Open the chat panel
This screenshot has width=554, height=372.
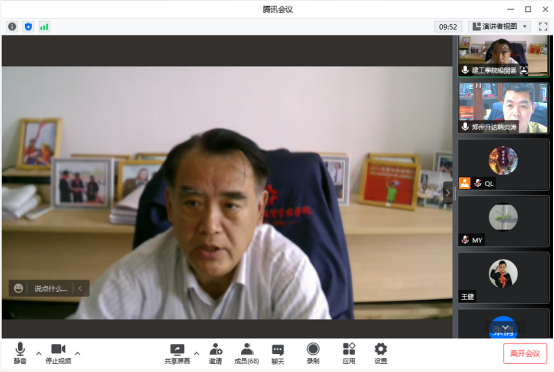(278, 354)
